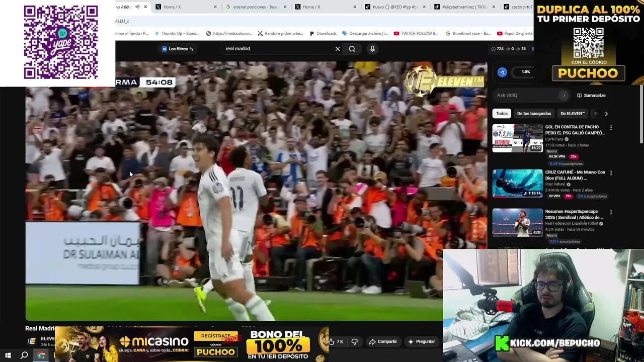Close the 'arsenal posiciones' tab

pos(285,7)
